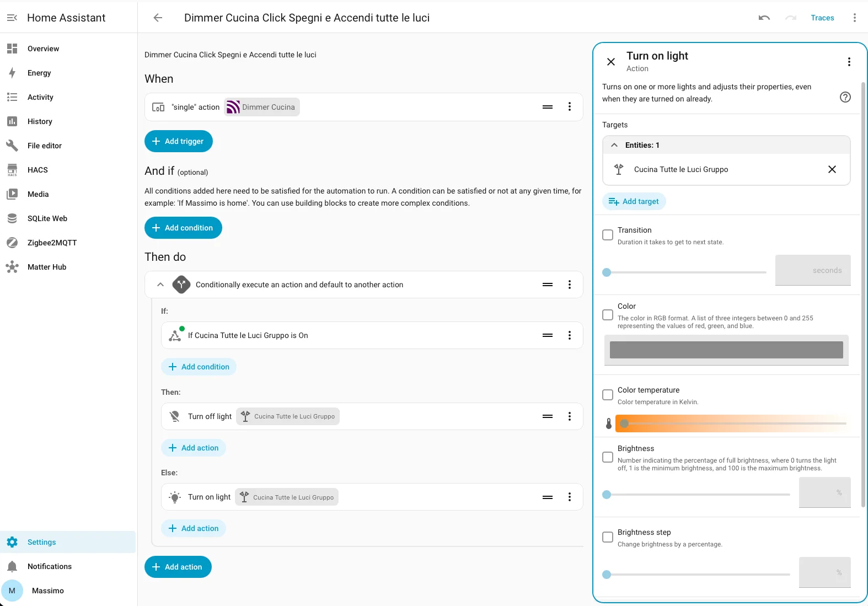
Task: Open help for Turn on light action
Action: pos(845,97)
